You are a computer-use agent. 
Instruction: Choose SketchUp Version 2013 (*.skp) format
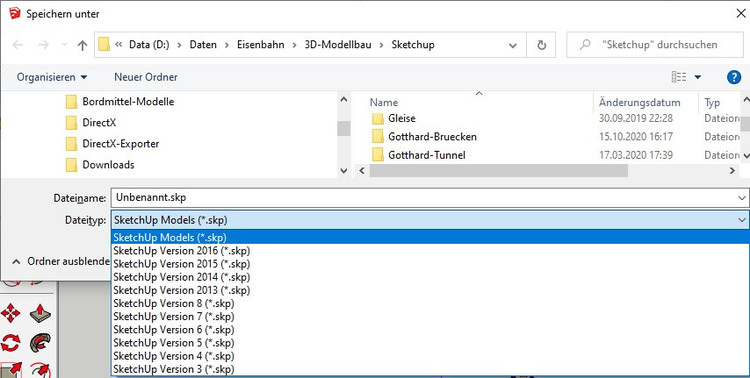coord(430,290)
